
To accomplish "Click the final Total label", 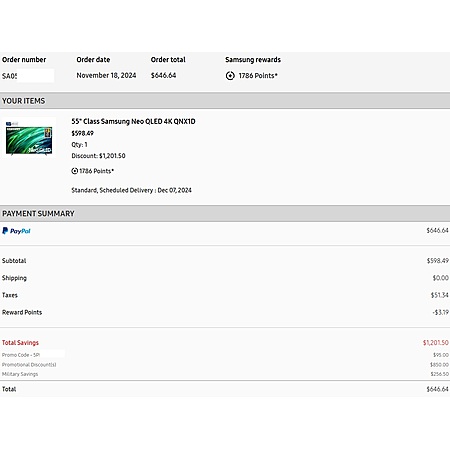I will pyautogui.click(x=9, y=389).
